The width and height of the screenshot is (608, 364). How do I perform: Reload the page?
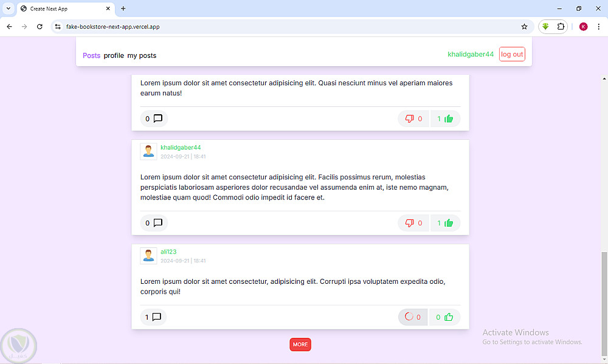point(40,27)
